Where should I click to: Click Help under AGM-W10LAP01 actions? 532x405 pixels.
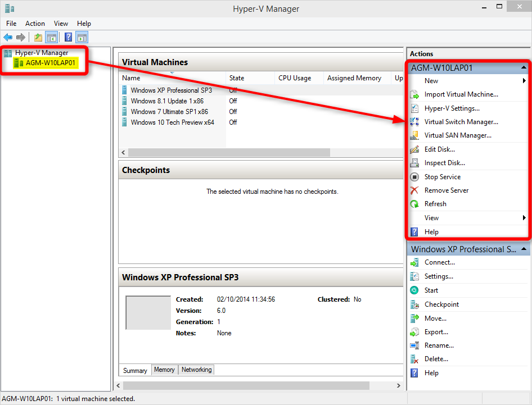pos(431,232)
